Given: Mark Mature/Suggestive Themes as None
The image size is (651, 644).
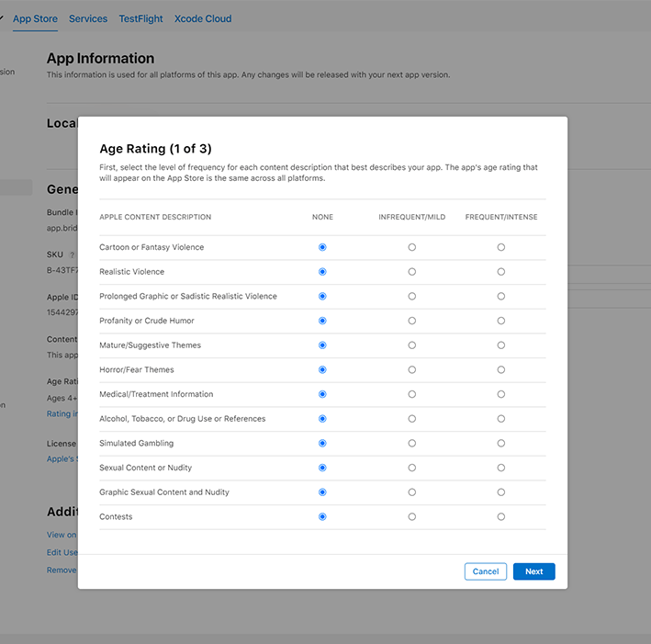Looking at the screenshot, I should [322, 345].
